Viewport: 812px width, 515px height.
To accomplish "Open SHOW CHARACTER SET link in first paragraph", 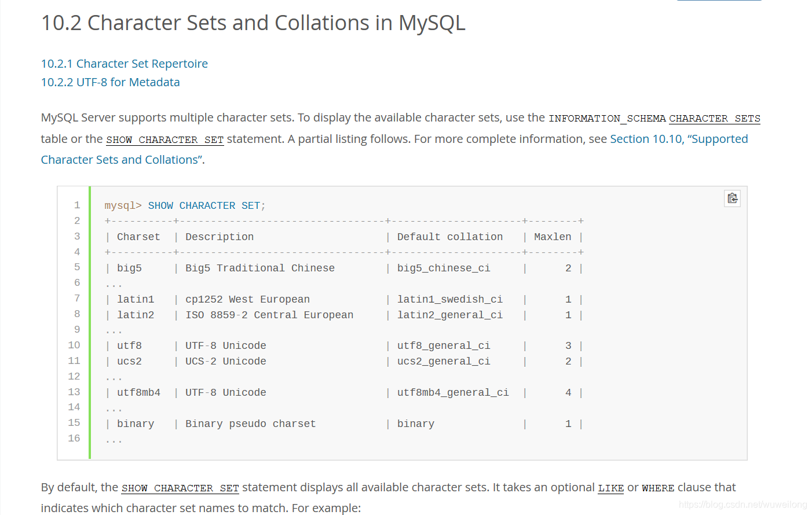I will tap(164, 139).
